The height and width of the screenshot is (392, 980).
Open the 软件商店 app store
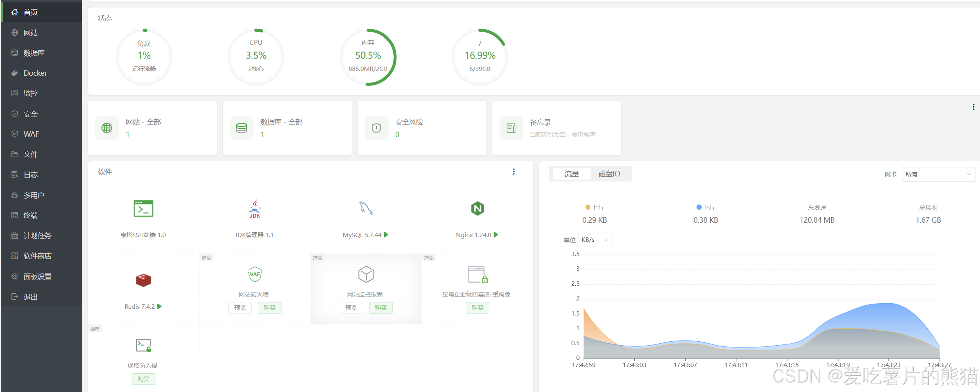tap(37, 256)
